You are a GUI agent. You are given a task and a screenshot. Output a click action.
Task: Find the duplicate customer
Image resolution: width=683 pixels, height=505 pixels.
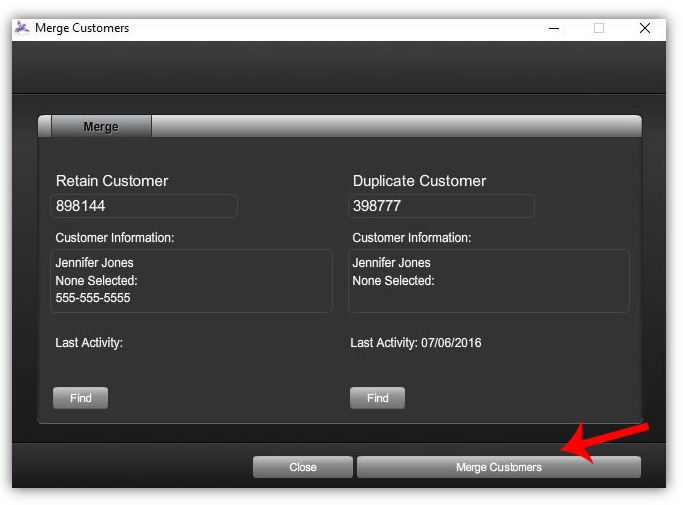tap(377, 398)
